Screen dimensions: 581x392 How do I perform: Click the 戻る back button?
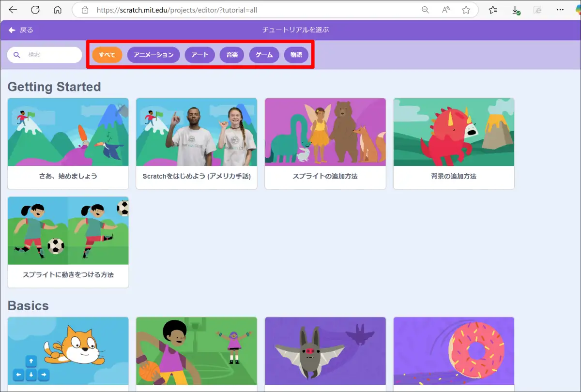tap(21, 30)
